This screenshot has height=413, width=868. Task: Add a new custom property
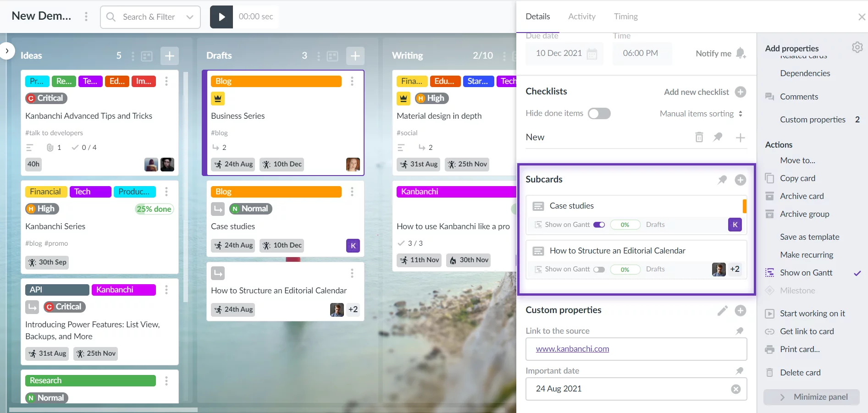tap(741, 310)
